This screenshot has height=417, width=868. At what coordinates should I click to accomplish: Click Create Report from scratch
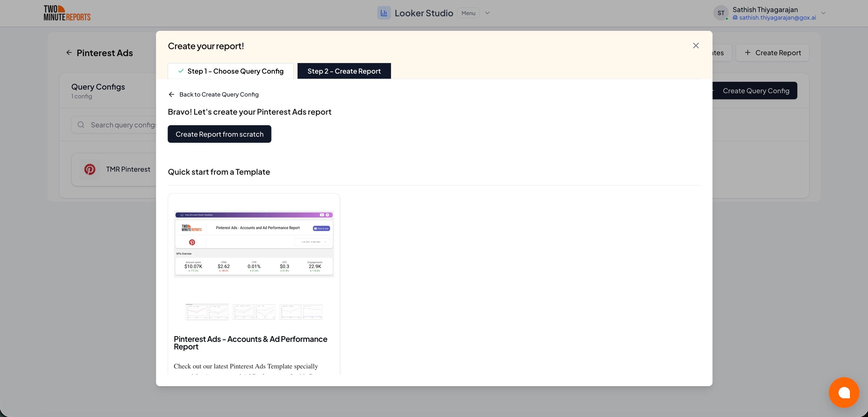pos(219,134)
